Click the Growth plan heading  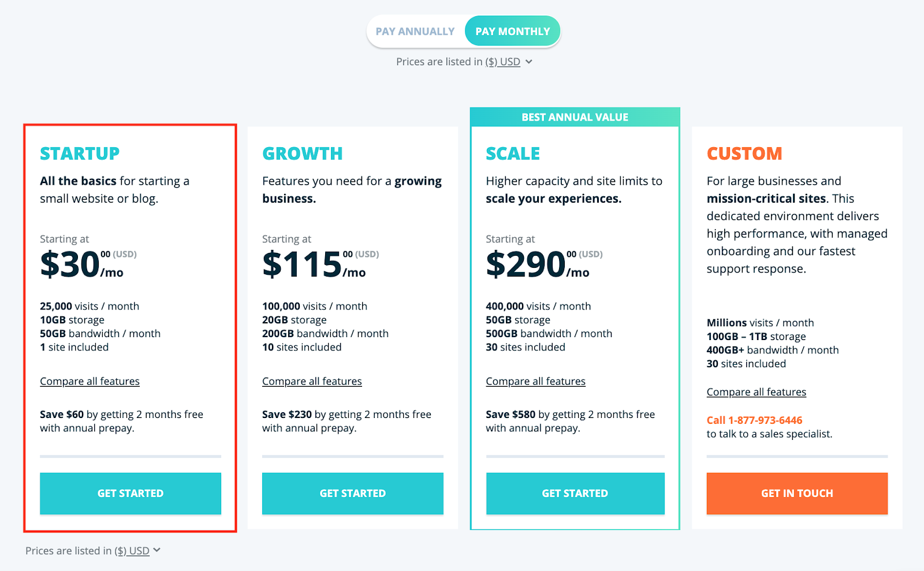(302, 154)
